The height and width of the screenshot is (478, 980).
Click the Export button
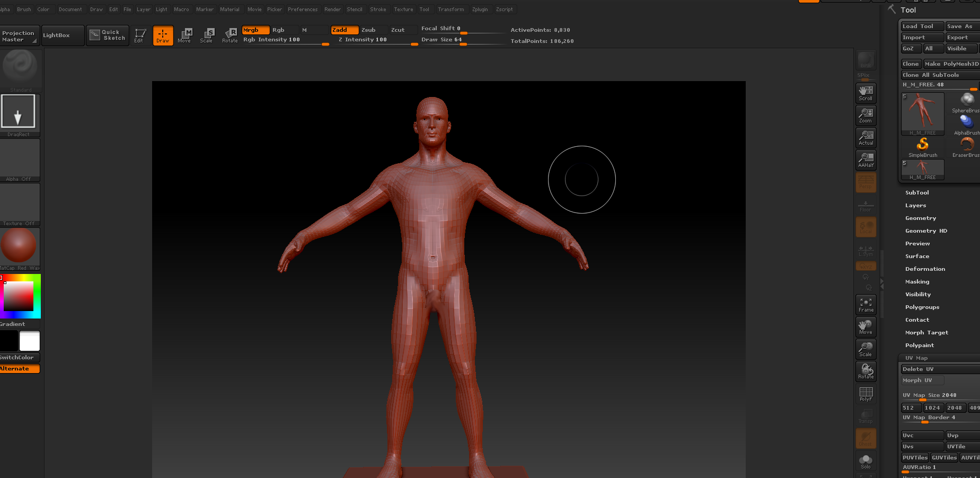[x=963, y=38]
